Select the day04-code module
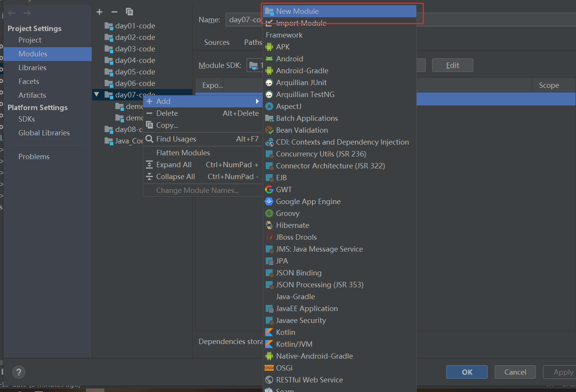Image resolution: width=576 pixels, height=392 pixels. coord(135,60)
